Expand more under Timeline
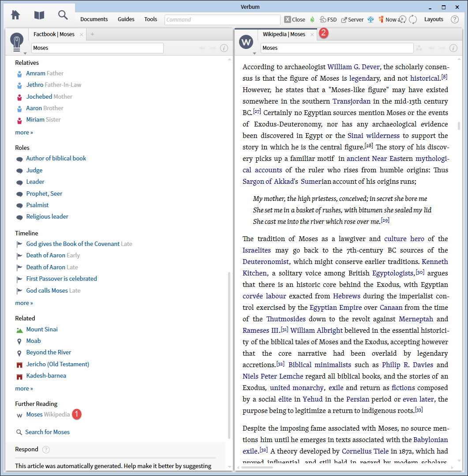Viewport: 468px width, 476px height. (24, 303)
